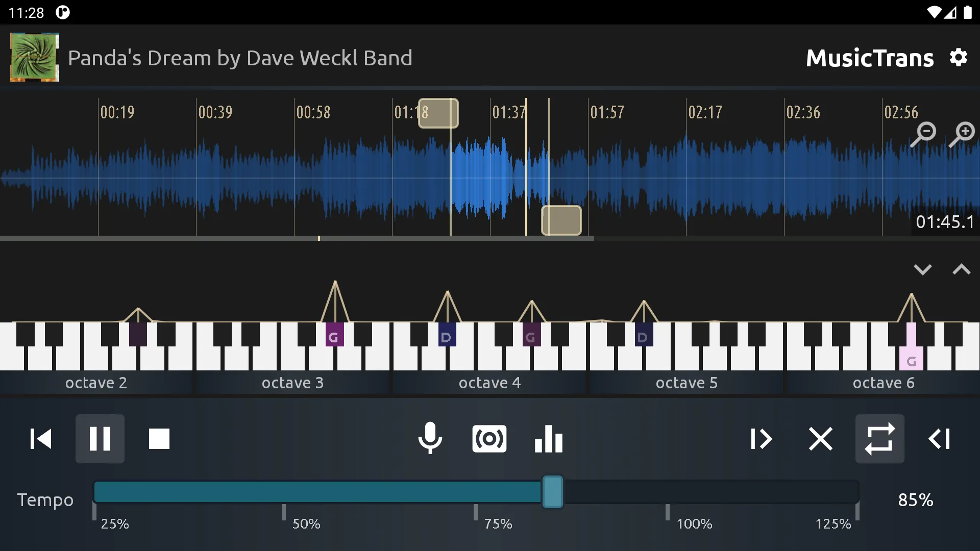Skip back to track start

point(41,439)
